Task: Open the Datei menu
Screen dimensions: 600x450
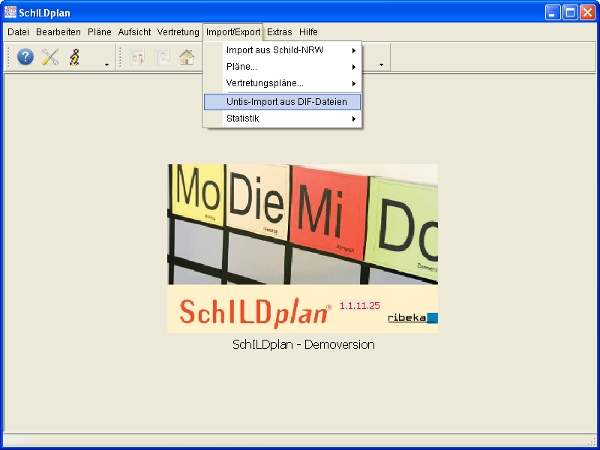Action: pos(18,32)
